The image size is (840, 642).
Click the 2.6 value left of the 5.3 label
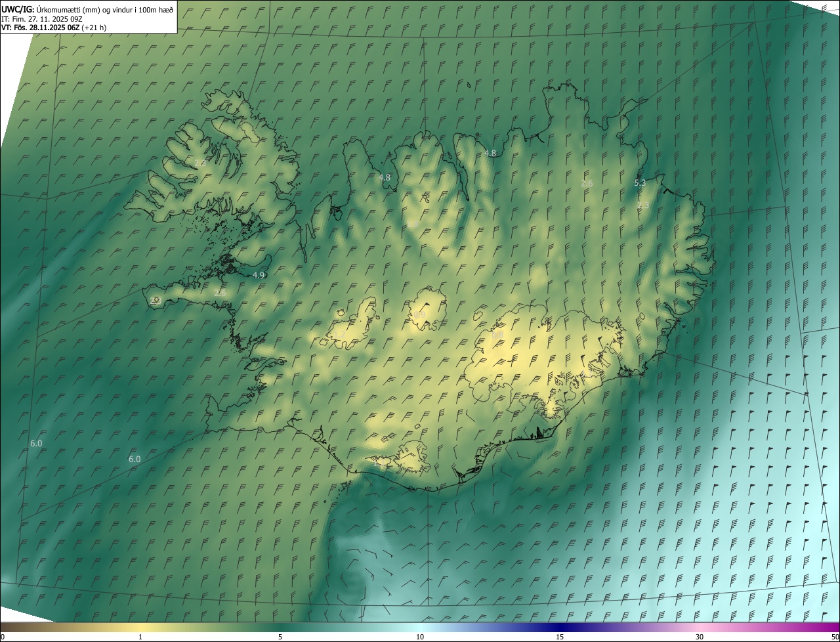[587, 184]
